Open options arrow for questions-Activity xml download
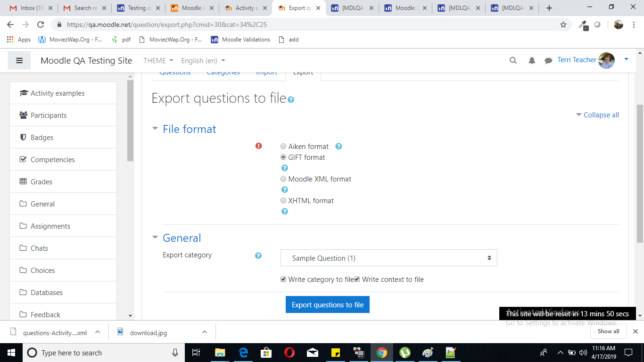This screenshot has width=644, height=362. coord(98,332)
